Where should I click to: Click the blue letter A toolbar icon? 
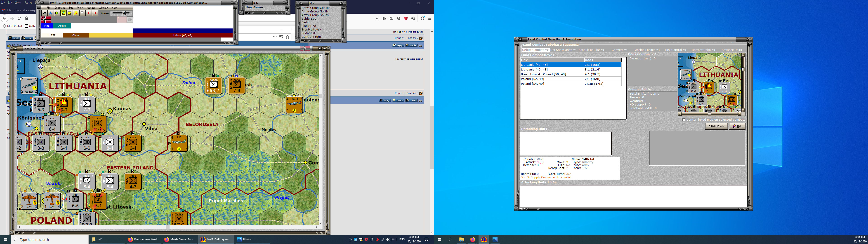point(51,13)
